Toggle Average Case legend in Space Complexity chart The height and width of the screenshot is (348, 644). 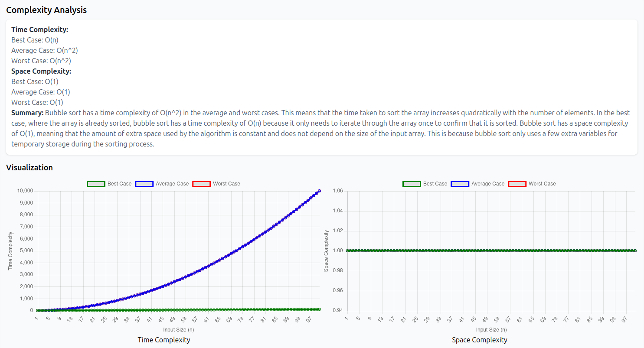(x=478, y=184)
